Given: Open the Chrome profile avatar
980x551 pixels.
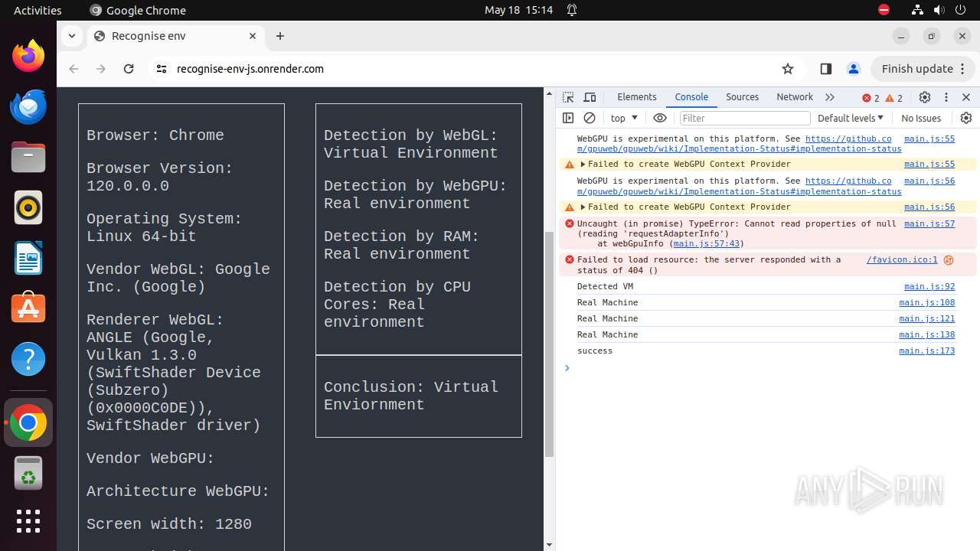Looking at the screenshot, I should click(854, 69).
